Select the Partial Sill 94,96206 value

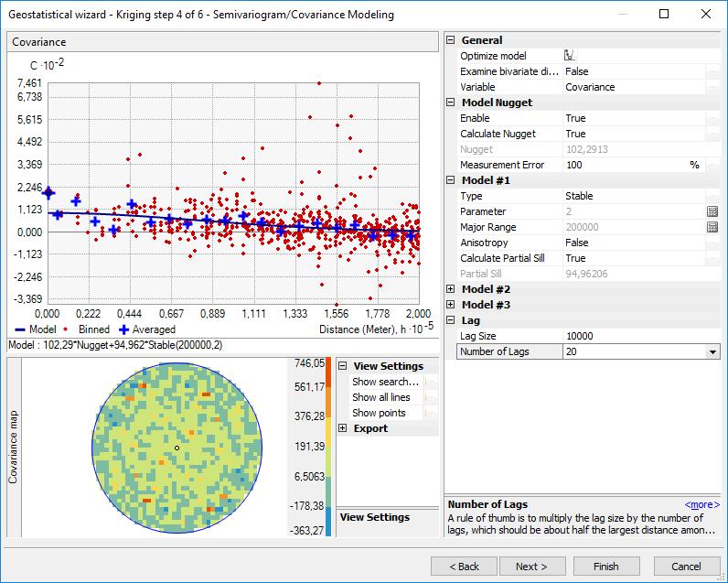(x=586, y=274)
